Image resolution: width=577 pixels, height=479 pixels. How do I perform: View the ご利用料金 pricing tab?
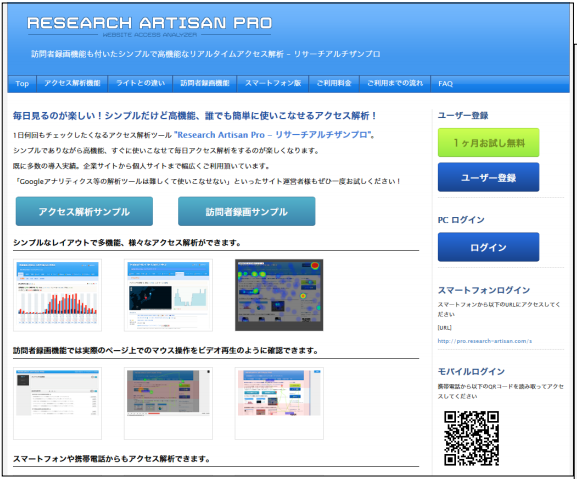tap(334, 84)
